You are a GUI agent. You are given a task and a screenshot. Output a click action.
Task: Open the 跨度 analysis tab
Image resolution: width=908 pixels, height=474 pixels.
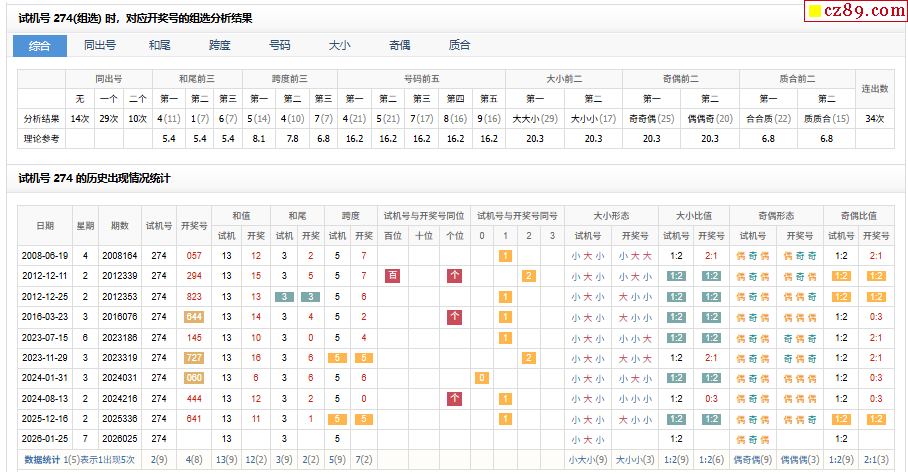[x=220, y=46]
